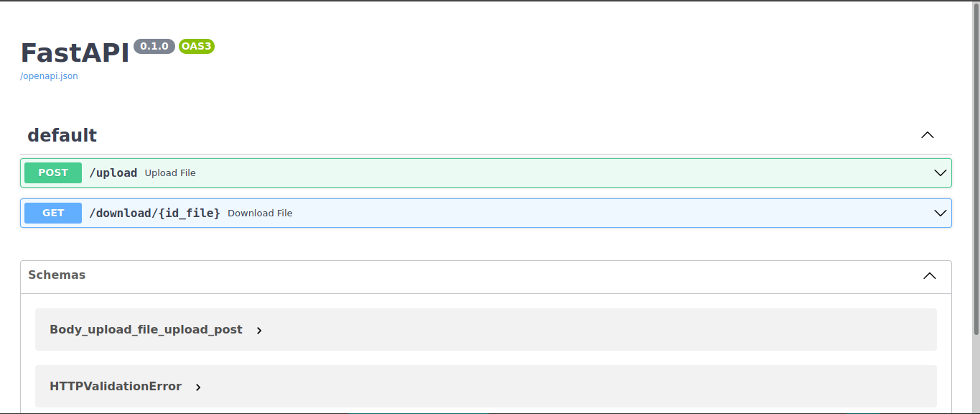Click the /download/{id_file} endpoint path
The height and width of the screenshot is (414, 980).
click(154, 213)
